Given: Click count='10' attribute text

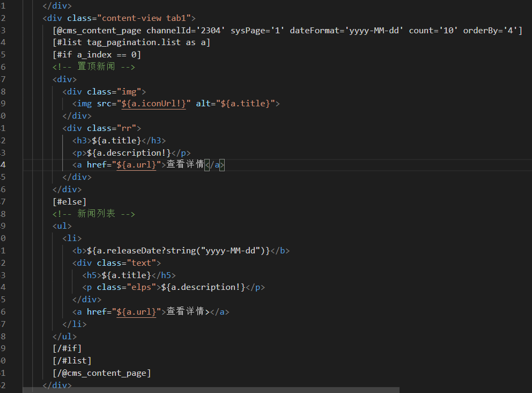Looking at the screenshot, I should coord(433,31).
